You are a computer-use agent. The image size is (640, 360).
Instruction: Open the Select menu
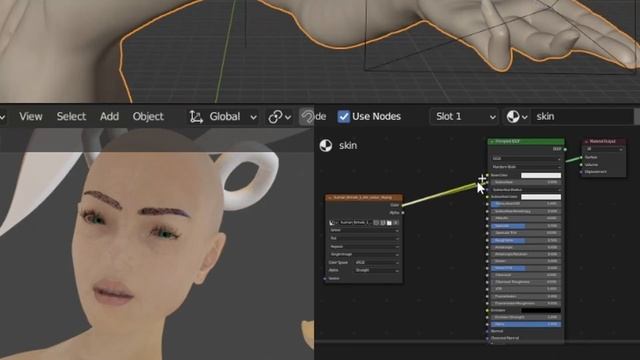[x=71, y=116]
